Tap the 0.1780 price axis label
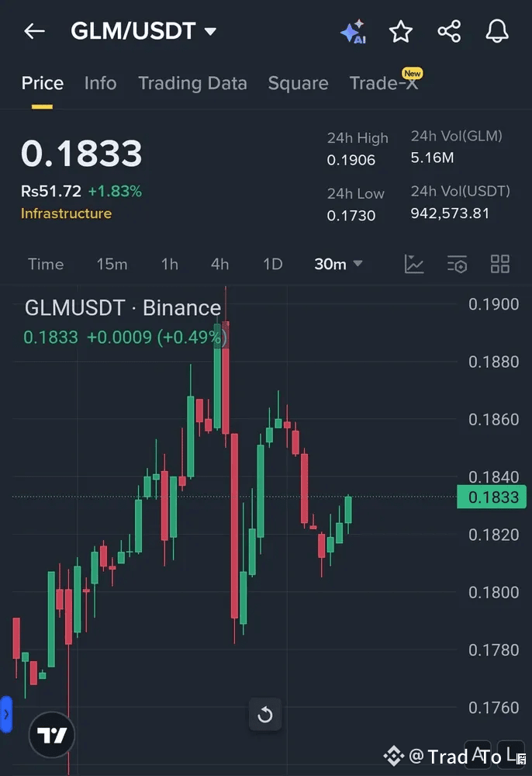532x776 pixels. [x=493, y=650]
